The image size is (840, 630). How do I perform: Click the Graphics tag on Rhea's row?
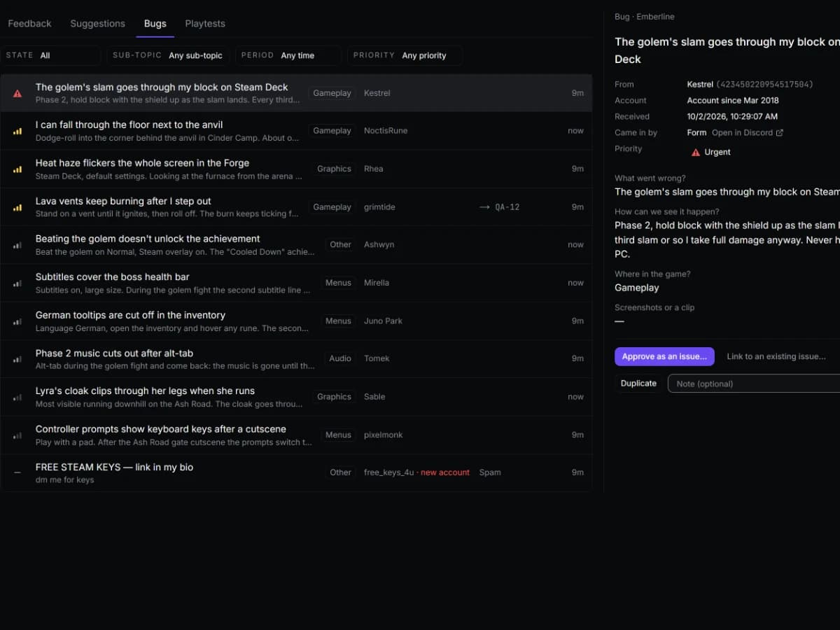[334, 169]
